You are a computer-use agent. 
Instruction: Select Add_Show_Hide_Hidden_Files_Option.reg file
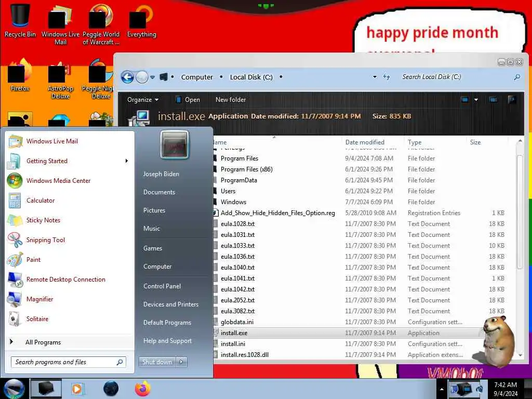click(277, 213)
